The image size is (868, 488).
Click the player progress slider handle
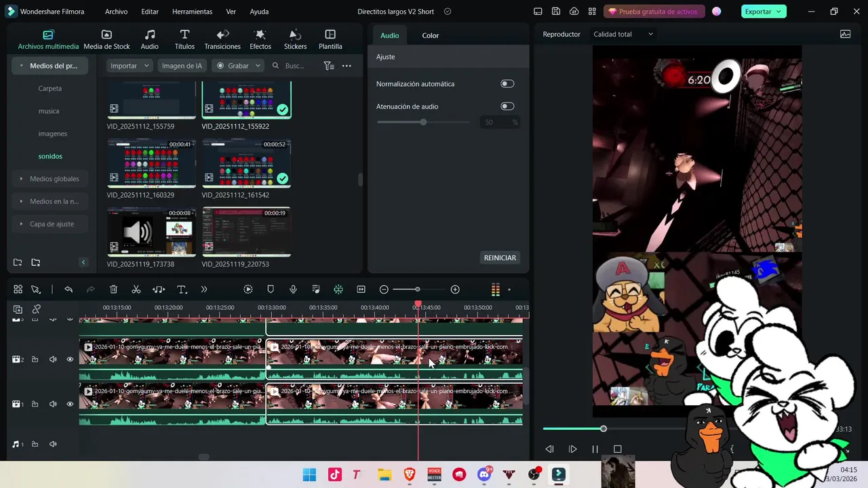click(604, 429)
